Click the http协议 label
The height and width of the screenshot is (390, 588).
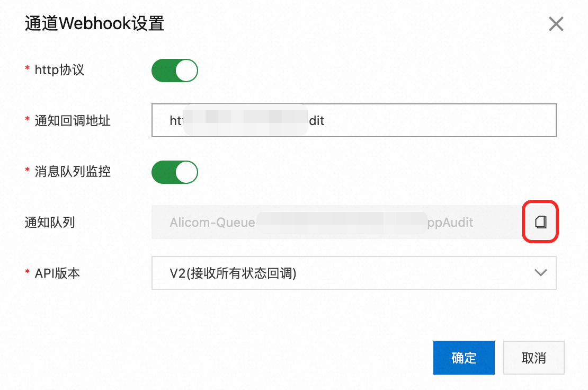click(59, 70)
